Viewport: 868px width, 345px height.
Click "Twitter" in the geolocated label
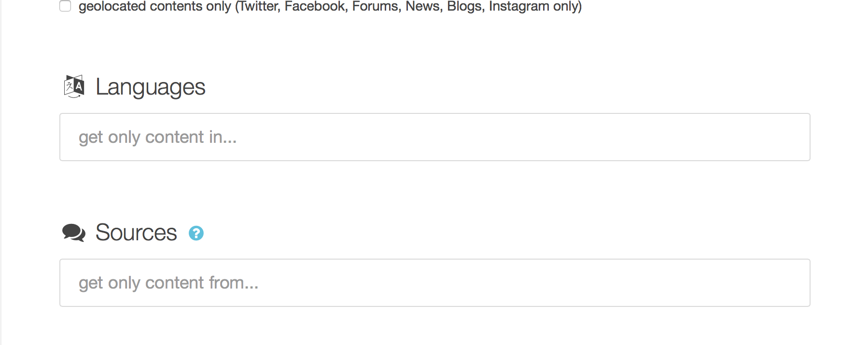(259, 6)
